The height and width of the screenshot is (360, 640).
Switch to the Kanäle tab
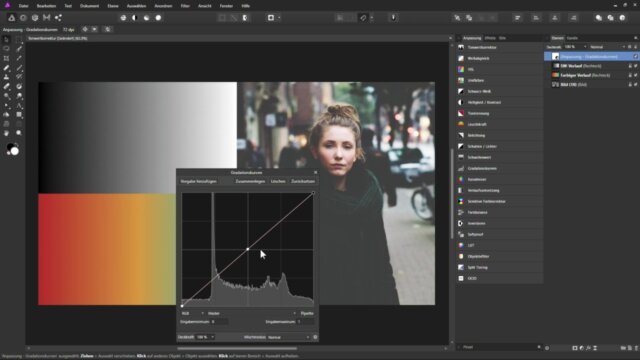pyautogui.click(x=572, y=38)
